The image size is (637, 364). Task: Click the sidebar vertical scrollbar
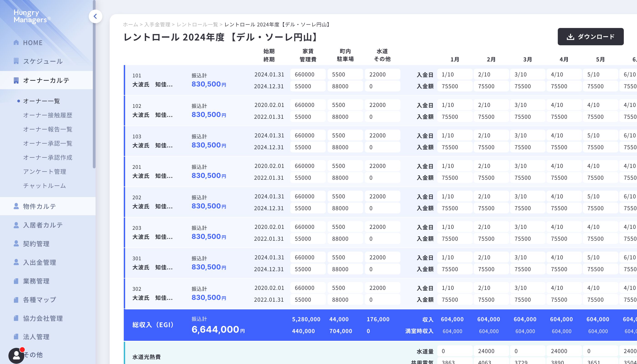pos(94,85)
